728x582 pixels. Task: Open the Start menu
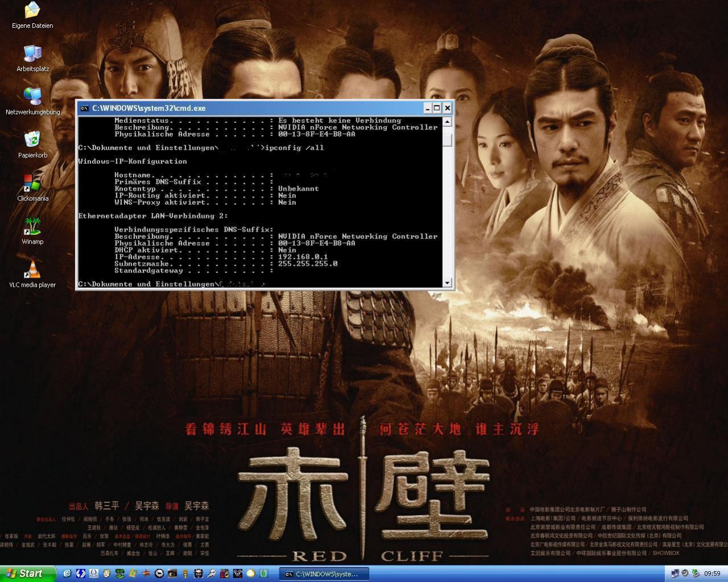(28, 573)
